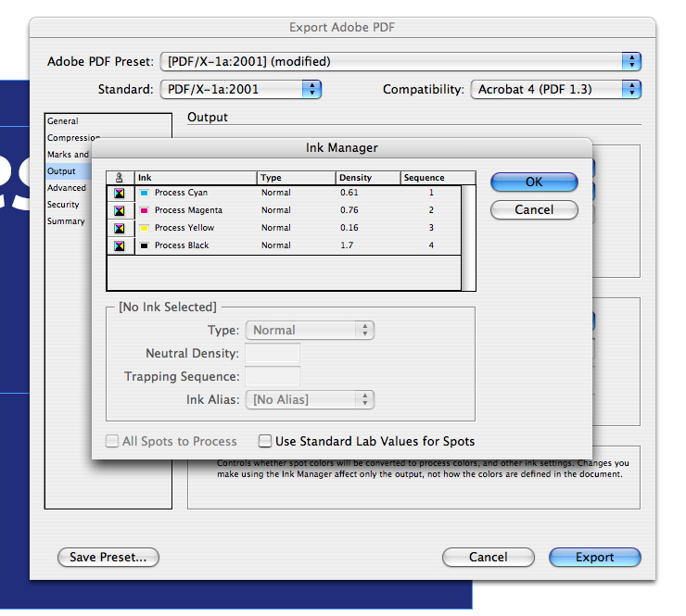Click the magenta color swatch

coord(144,210)
